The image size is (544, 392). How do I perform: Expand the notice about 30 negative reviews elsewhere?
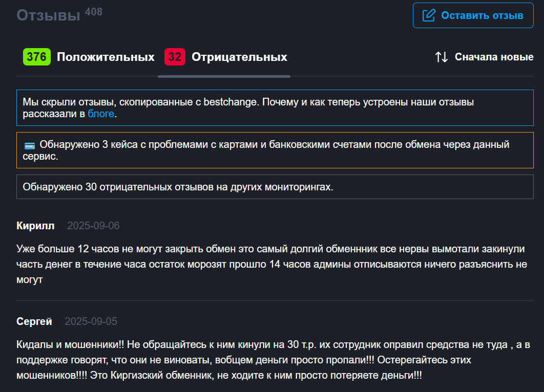point(275,187)
